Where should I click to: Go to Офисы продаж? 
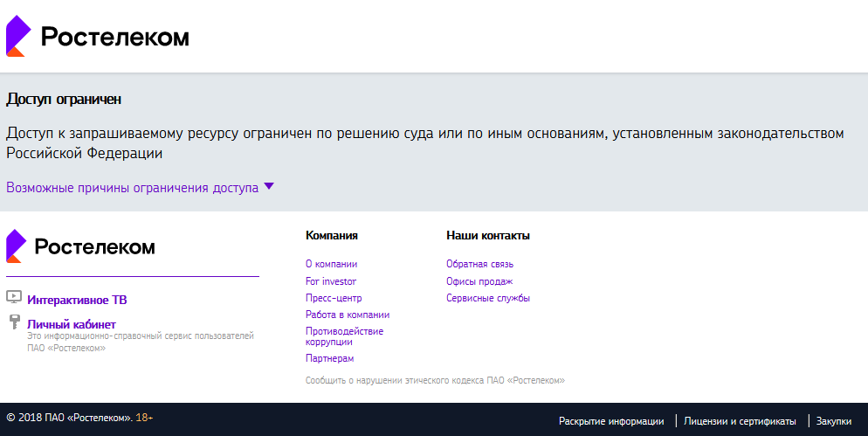point(479,281)
